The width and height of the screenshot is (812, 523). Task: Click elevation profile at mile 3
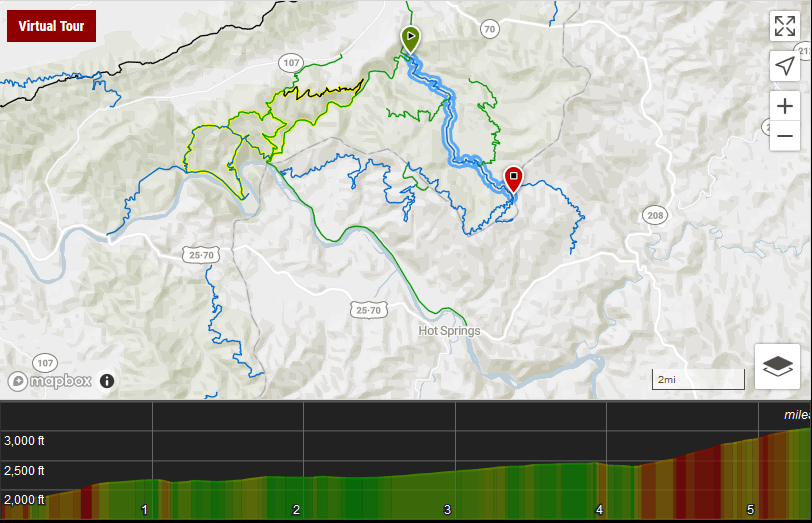pyautogui.click(x=447, y=510)
